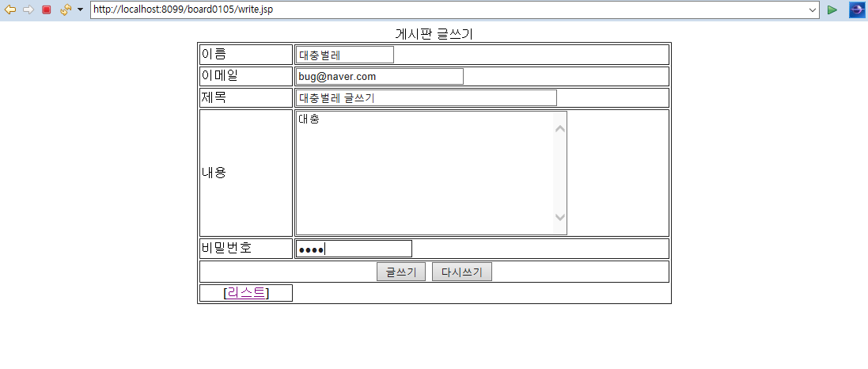Screen dimensions: 868x369
Task: Go forward with the right arrow icon
Action: (28, 10)
